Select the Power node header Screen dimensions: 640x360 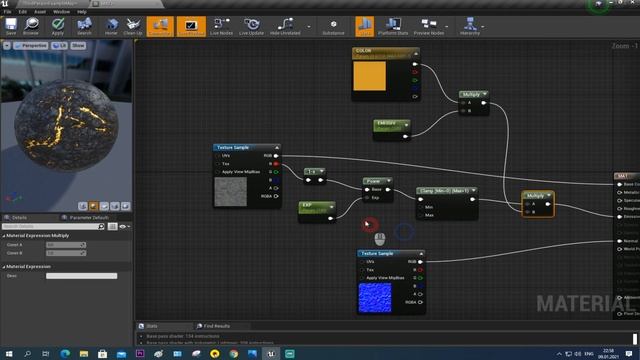pos(378,181)
